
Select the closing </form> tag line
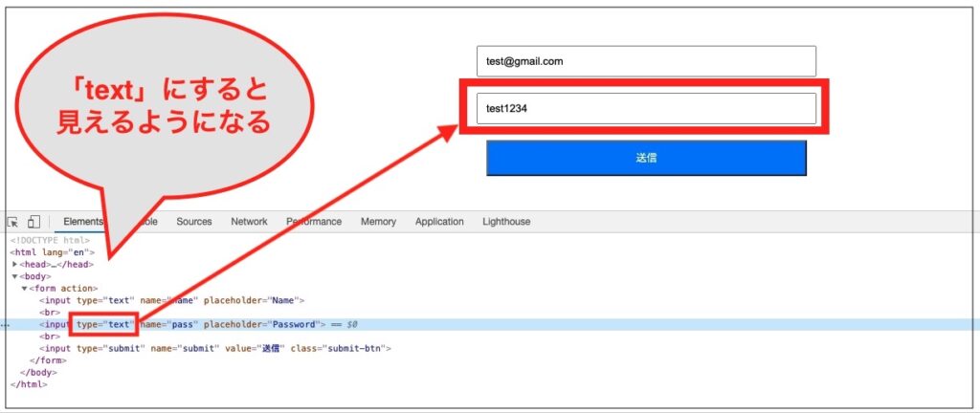(48, 360)
